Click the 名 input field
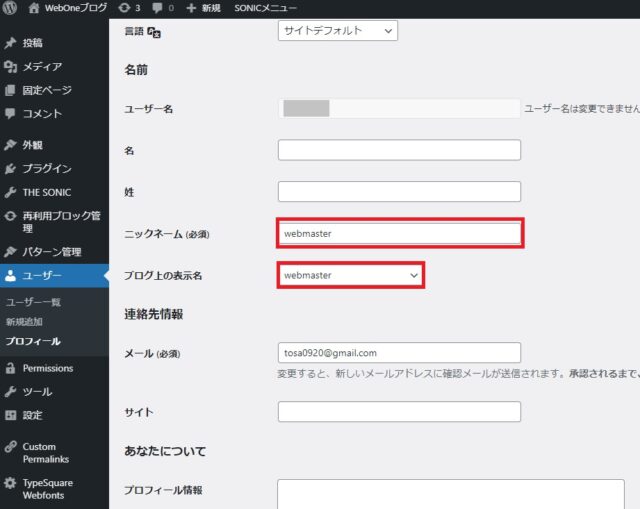The width and height of the screenshot is (640, 509). pos(399,150)
